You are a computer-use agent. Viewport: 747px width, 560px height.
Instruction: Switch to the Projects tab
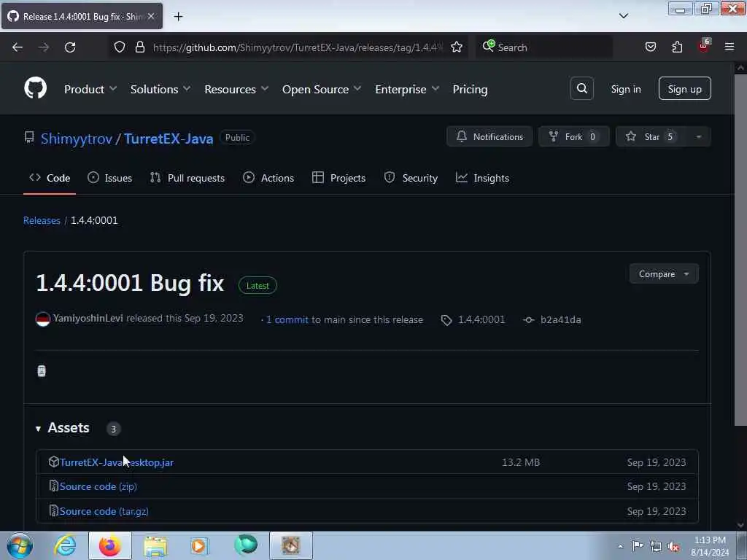[x=338, y=178]
